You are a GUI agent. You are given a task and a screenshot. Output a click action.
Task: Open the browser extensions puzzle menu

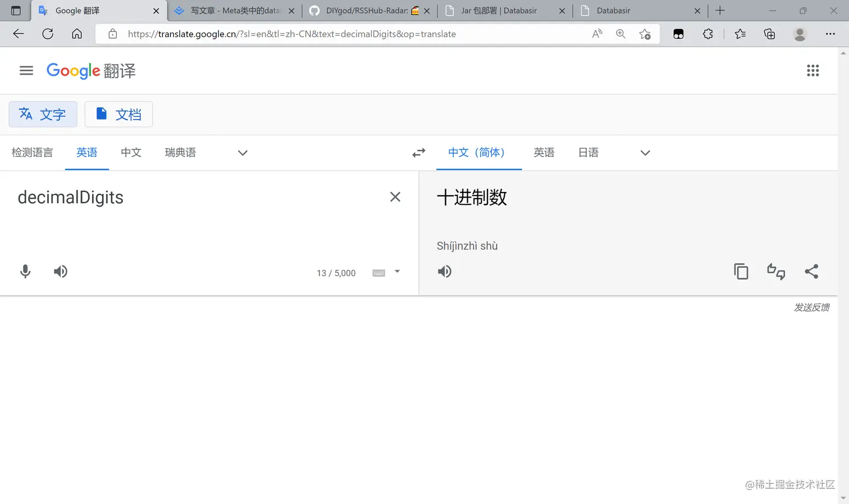point(708,34)
